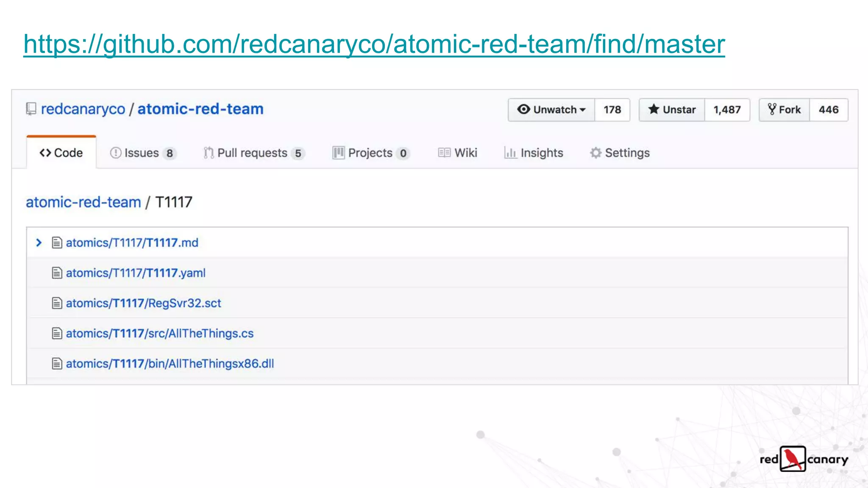Open the Settings tab
The image size is (868, 488).
click(620, 152)
